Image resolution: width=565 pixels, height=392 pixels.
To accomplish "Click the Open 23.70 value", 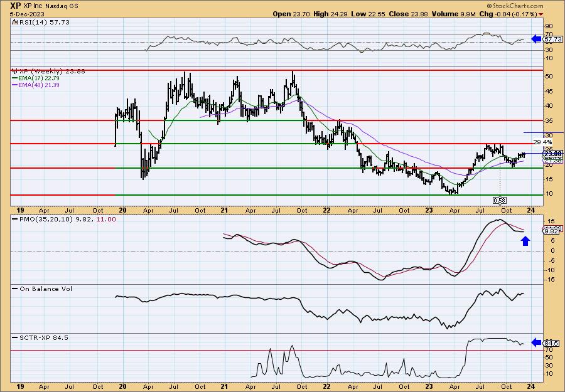I will [292, 14].
